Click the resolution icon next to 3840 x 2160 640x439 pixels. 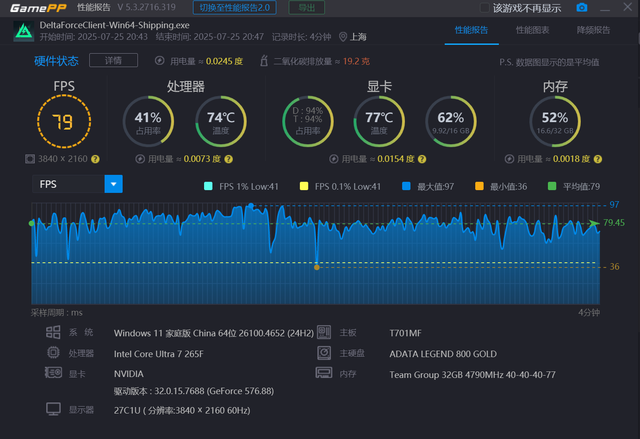pos(30,159)
